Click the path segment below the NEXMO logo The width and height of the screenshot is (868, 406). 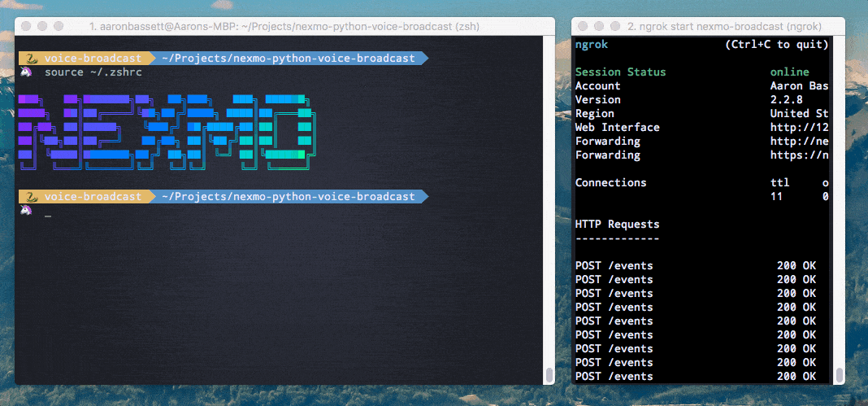point(288,197)
